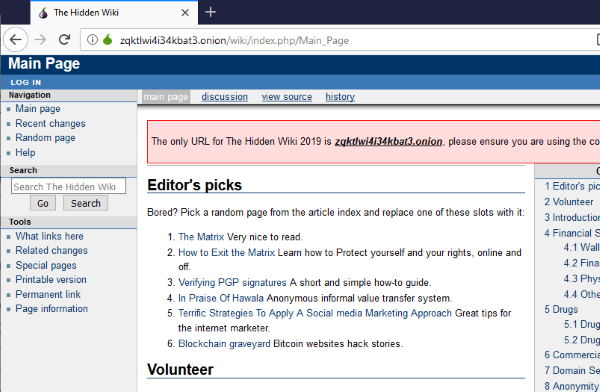This screenshot has height=392, width=600.
Task: Open the view source tab
Action: point(287,97)
